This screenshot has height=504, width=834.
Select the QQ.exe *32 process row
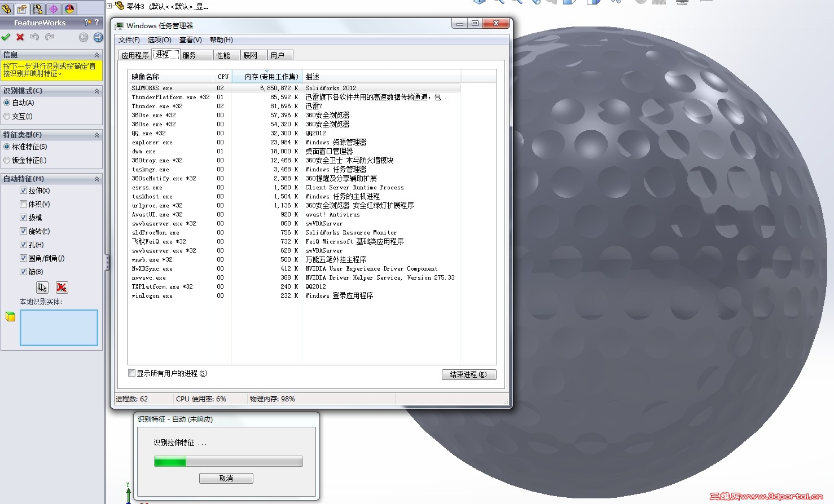point(295,133)
